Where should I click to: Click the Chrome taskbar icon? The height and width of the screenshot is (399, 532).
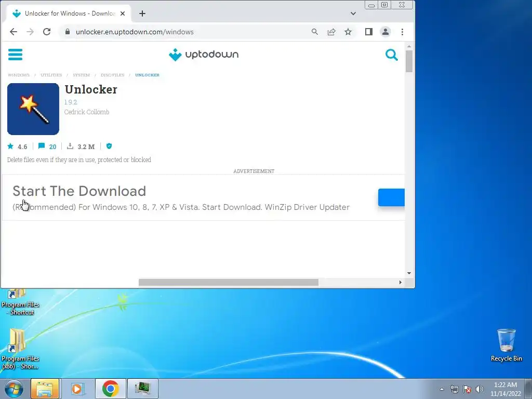(x=110, y=389)
